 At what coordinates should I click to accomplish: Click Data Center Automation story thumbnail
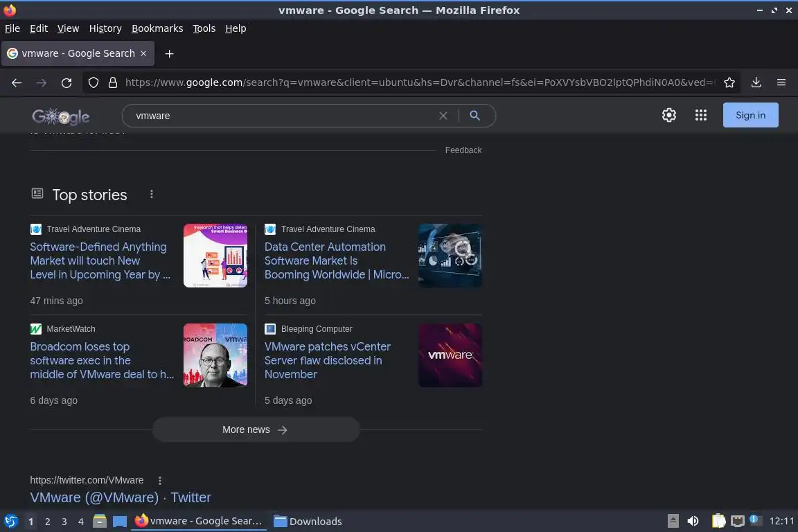(450, 256)
